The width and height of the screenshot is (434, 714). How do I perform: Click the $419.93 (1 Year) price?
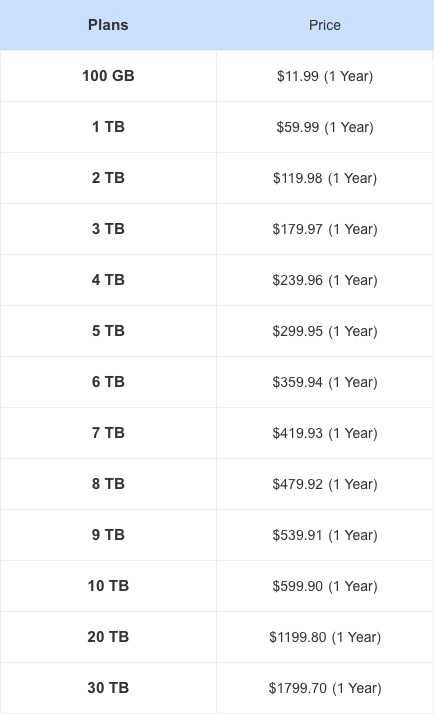tap(325, 433)
